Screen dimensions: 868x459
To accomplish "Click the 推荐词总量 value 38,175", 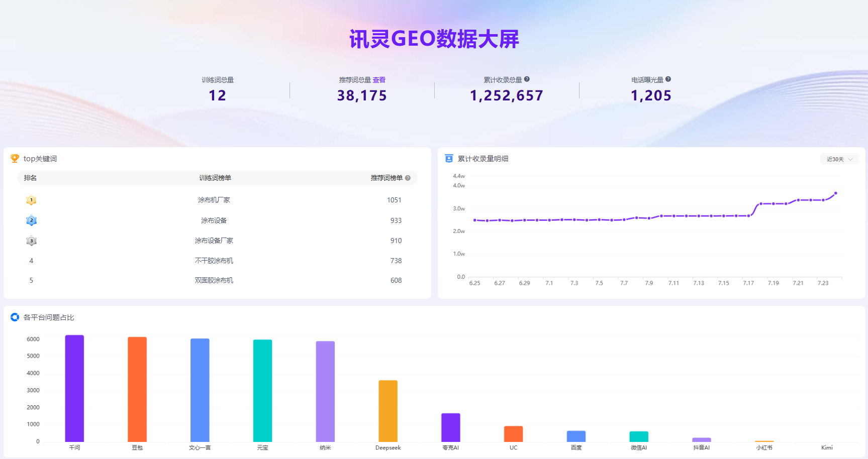I will tap(362, 95).
